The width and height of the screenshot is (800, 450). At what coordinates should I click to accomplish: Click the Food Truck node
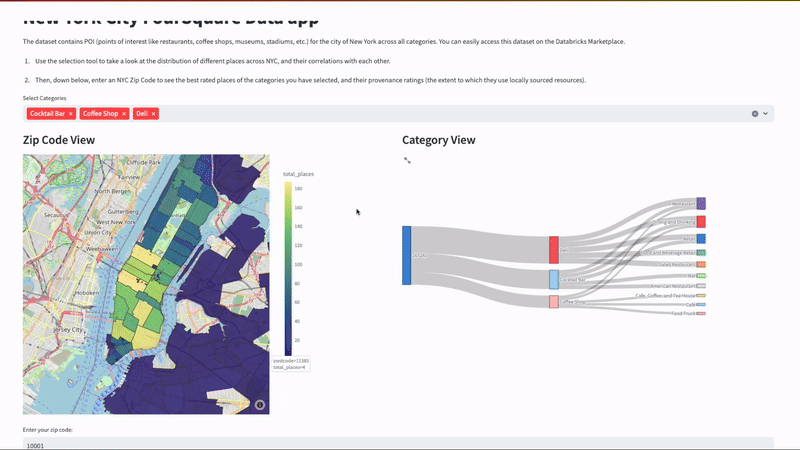click(702, 313)
